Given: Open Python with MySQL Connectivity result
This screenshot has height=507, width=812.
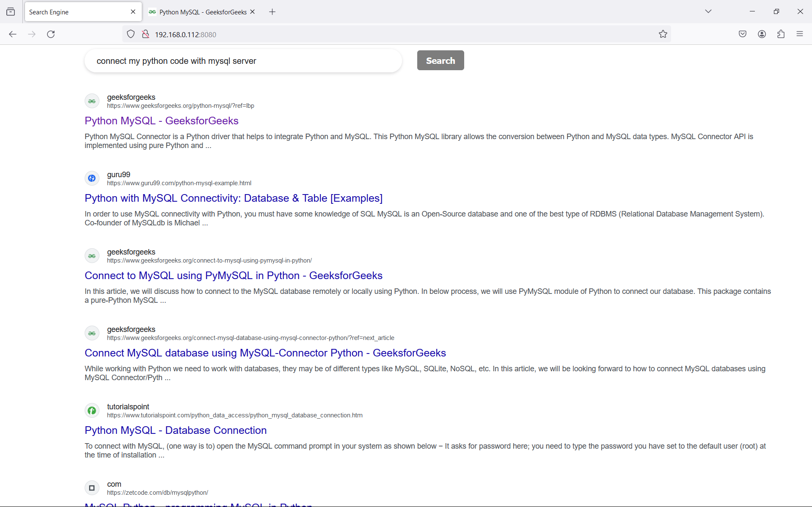Looking at the screenshot, I should coord(234,198).
